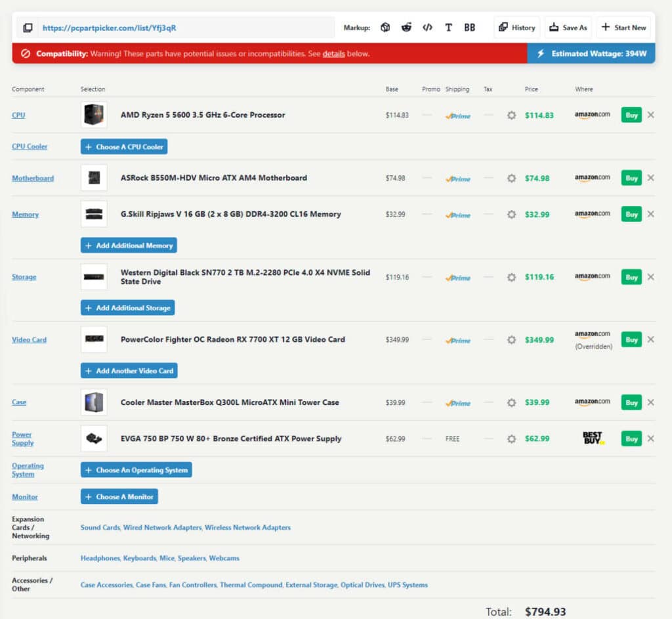
Task: Open Case category link
Action: (x=19, y=402)
